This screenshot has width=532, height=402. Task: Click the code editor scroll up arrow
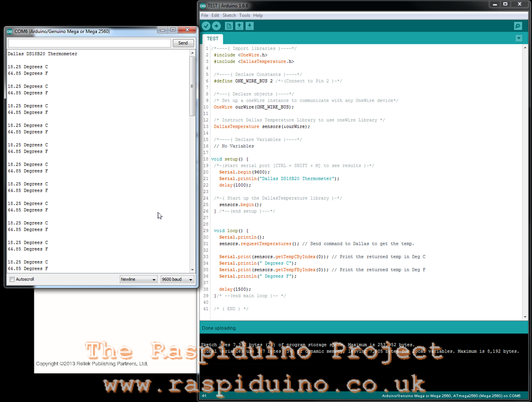525,48
